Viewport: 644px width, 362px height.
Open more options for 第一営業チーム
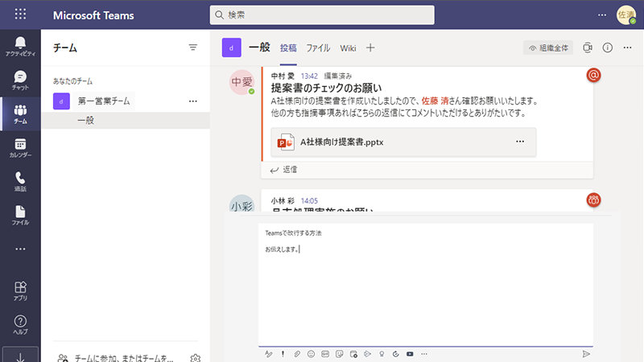point(192,101)
